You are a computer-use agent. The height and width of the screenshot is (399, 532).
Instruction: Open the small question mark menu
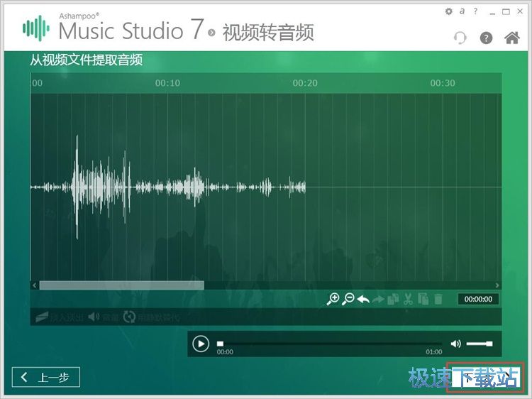(x=475, y=11)
